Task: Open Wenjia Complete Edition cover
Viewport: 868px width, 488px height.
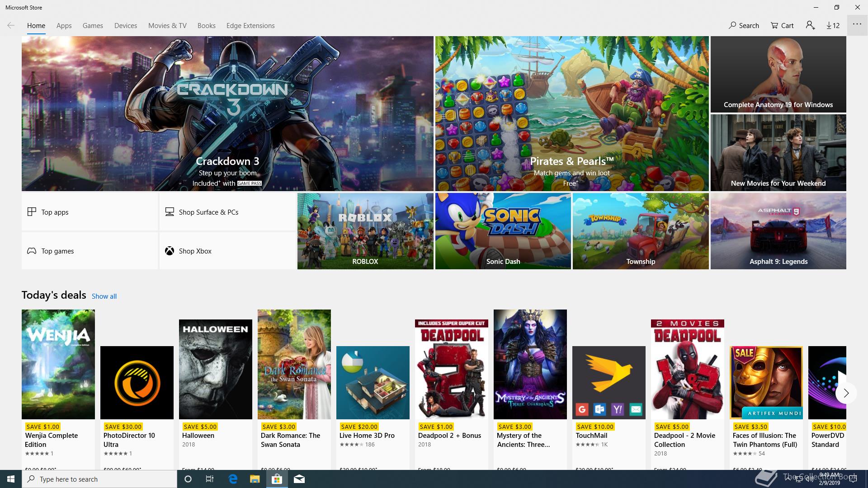Action: (58, 364)
